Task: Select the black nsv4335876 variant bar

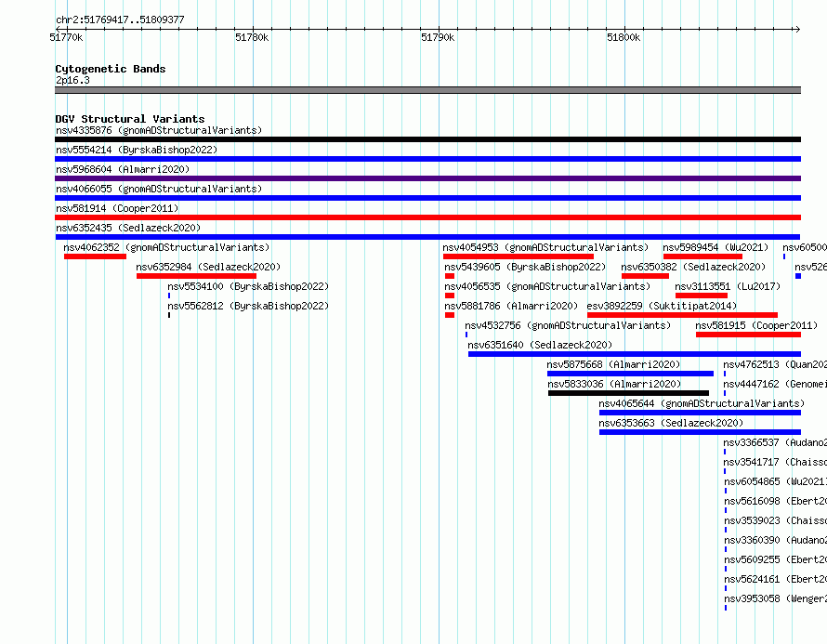Action: pos(427,139)
